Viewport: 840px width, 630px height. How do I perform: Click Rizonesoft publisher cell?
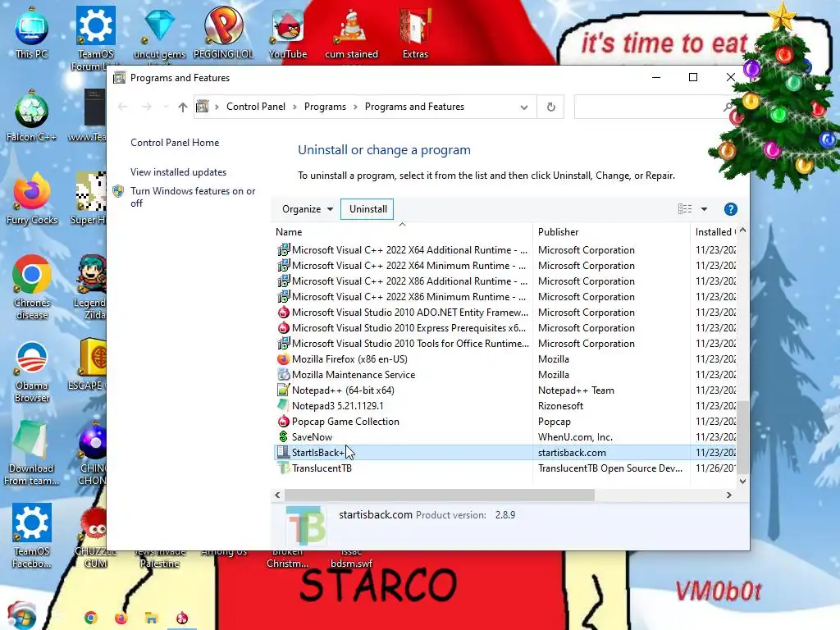[x=560, y=406]
